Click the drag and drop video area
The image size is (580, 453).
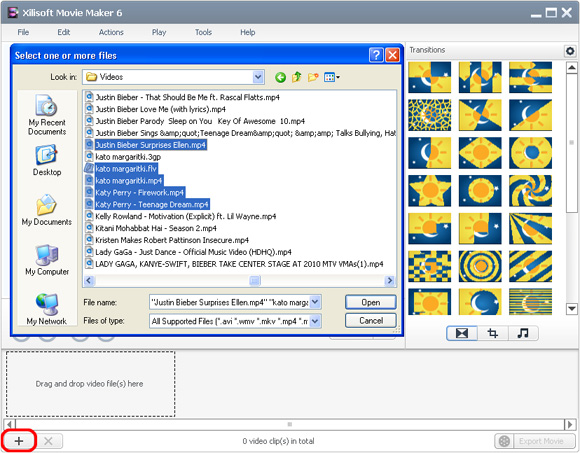pos(90,384)
